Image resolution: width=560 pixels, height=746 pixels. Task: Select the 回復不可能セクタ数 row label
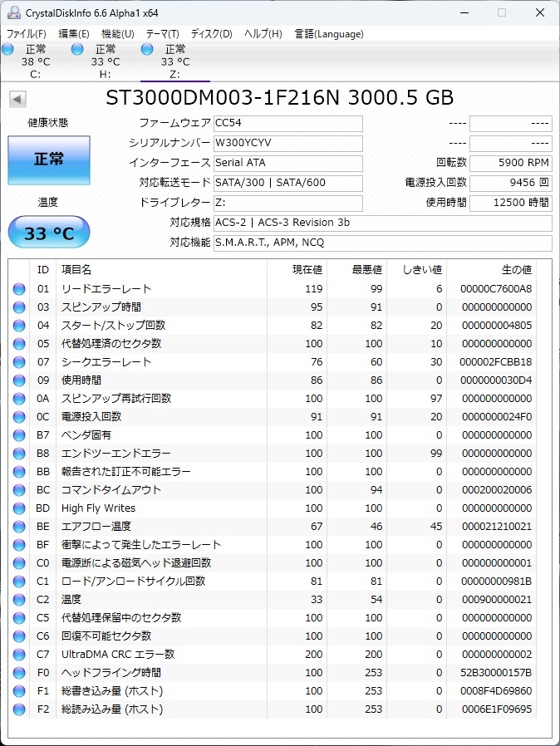point(106,636)
